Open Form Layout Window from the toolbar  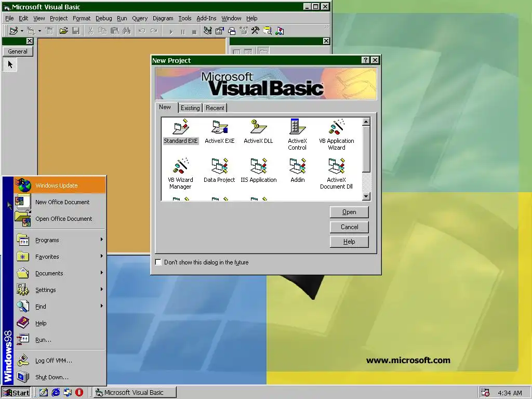(232, 31)
